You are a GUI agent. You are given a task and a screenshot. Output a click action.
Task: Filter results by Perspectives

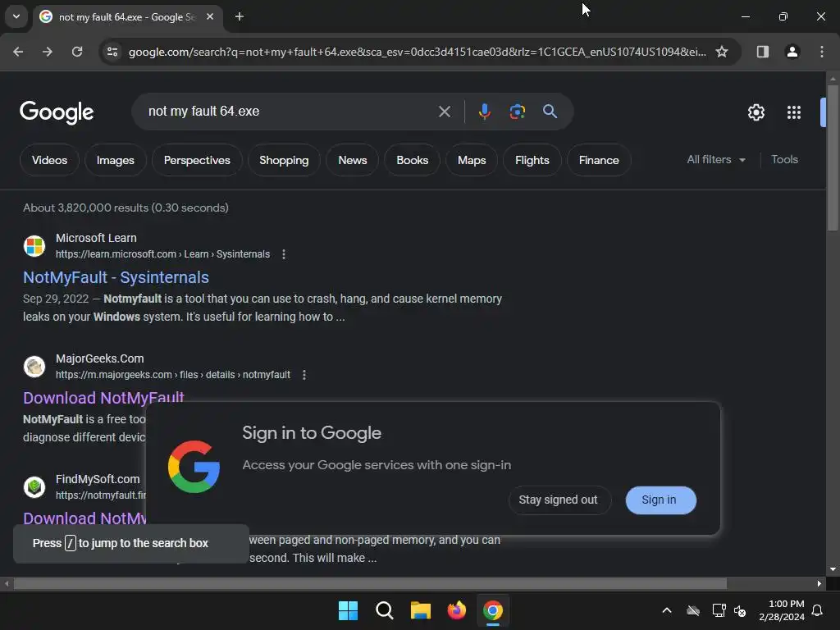pos(197,160)
